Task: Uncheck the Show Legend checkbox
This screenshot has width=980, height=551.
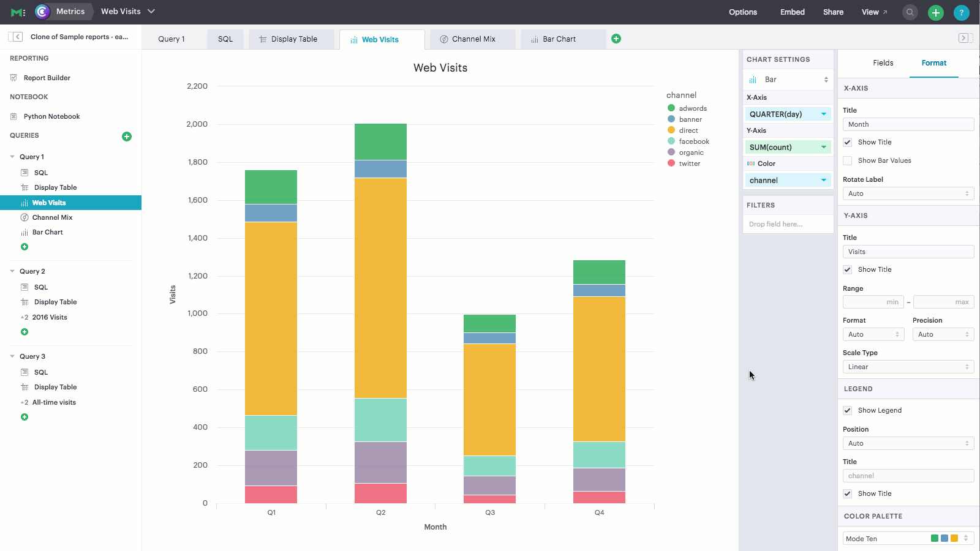Action: click(x=848, y=410)
